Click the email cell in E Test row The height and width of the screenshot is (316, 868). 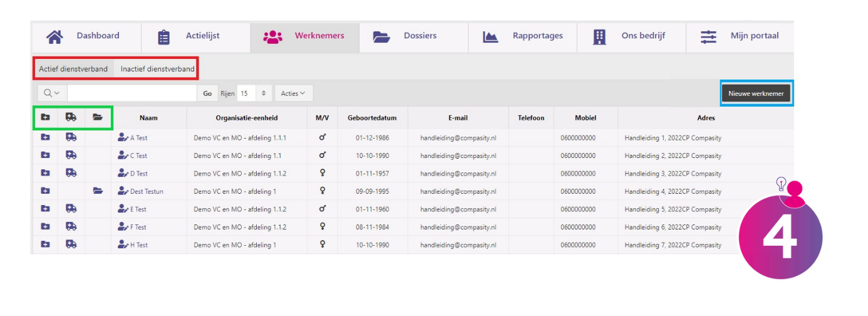click(x=458, y=209)
